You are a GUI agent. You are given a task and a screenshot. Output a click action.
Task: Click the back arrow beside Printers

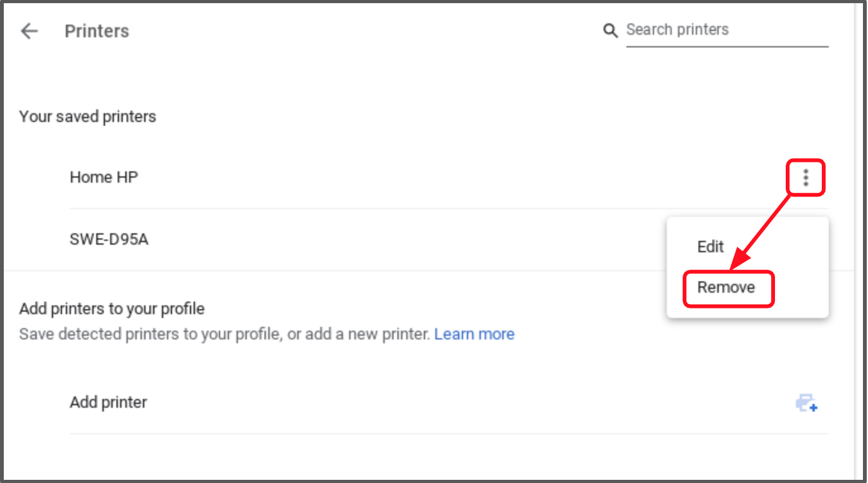point(29,31)
